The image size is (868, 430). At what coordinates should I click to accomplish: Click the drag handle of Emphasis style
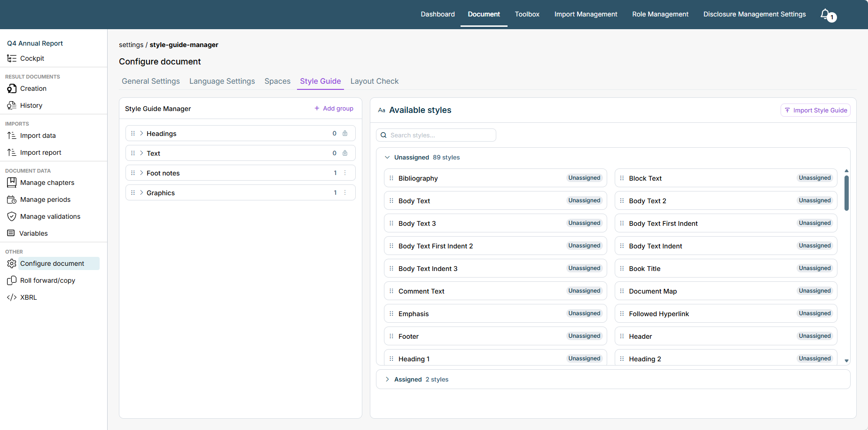(391, 313)
